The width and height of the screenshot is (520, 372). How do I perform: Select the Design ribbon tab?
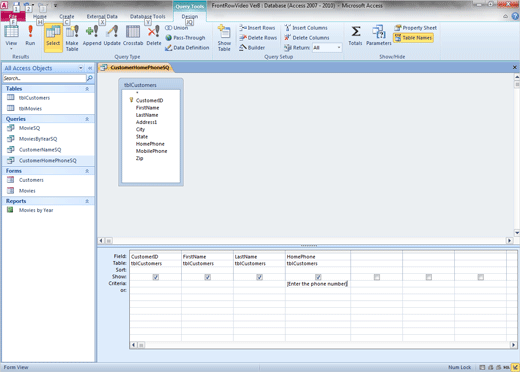[190, 16]
